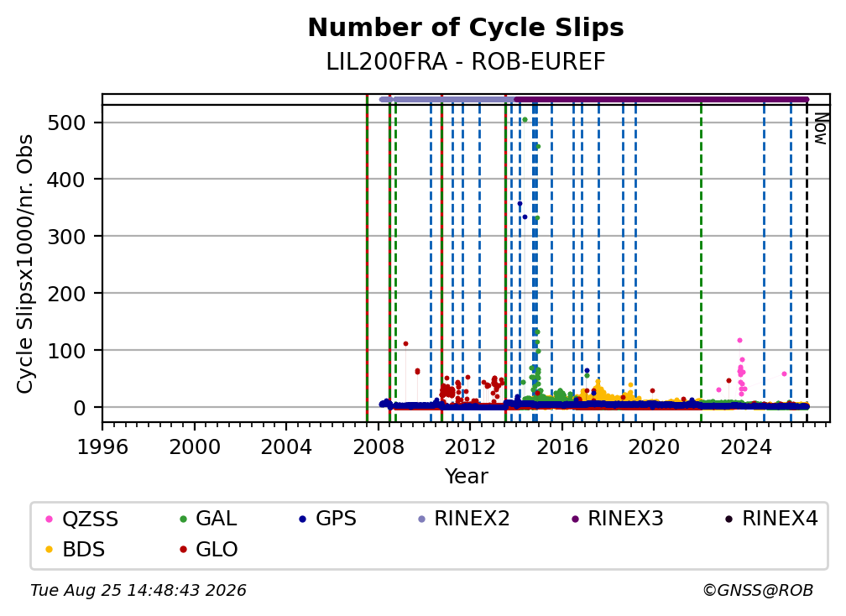Click the 500 y-axis tick label
The image size is (846, 616).
(x=66, y=123)
